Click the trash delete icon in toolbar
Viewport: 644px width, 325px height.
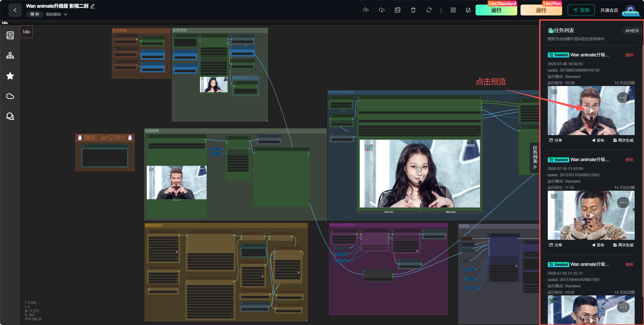[413, 10]
